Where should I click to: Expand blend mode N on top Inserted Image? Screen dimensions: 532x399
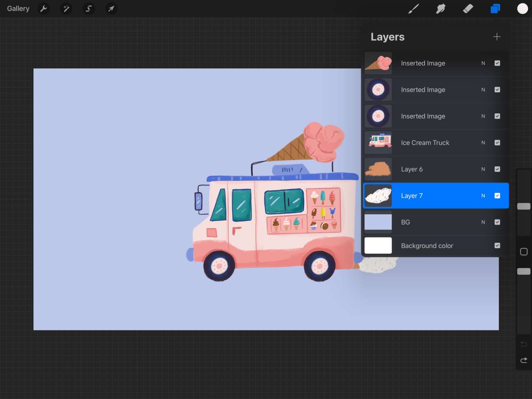tap(483, 63)
